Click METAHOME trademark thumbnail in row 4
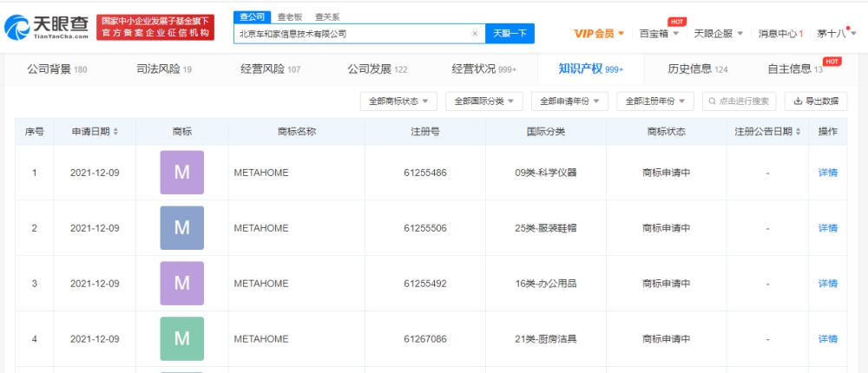 [x=182, y=338]
